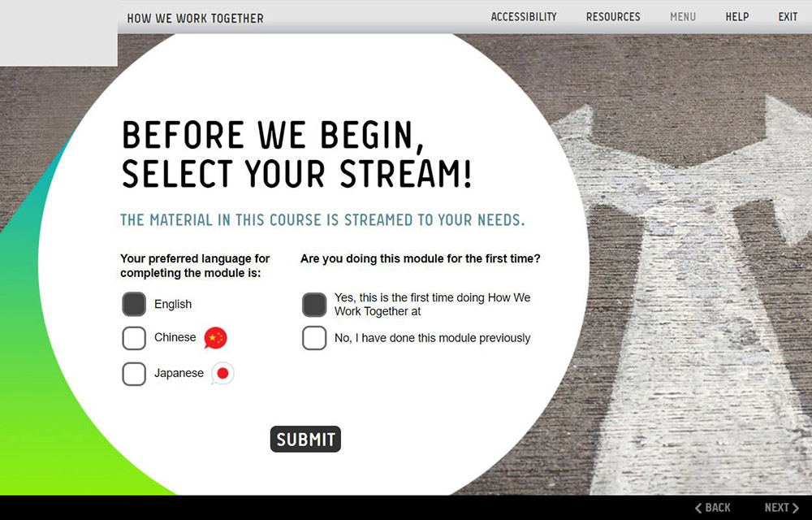
Task: Click the English option label
Action: click(173, 305)
